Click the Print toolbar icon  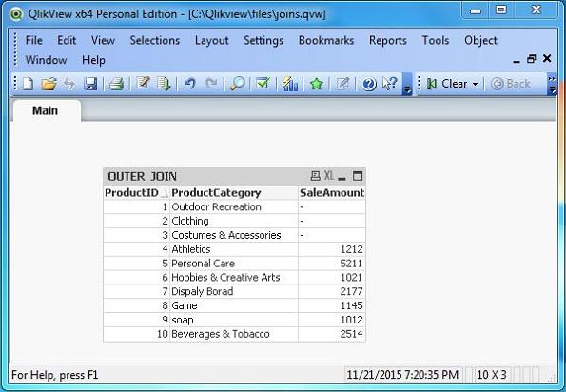(x=117, y=84)
